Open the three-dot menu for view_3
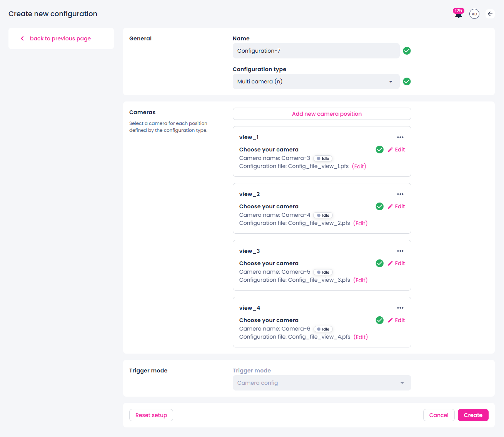Image resolution: width=504 pixels, height=437 pixels. (401, 251)
